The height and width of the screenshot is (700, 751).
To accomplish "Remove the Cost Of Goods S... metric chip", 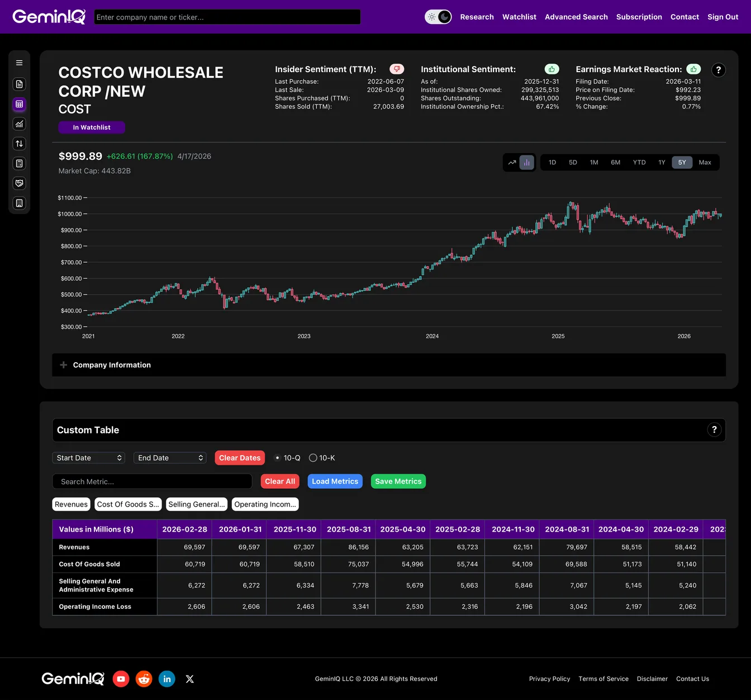I will point(128,504).
